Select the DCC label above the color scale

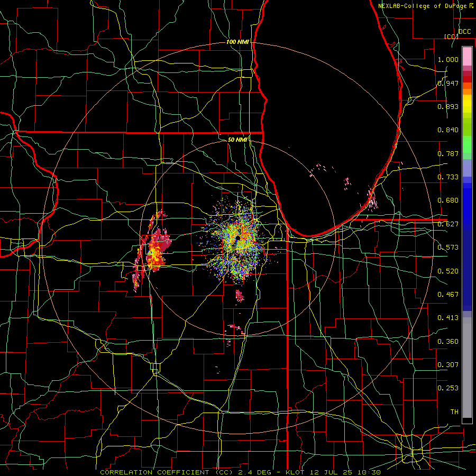click(465, 31)
